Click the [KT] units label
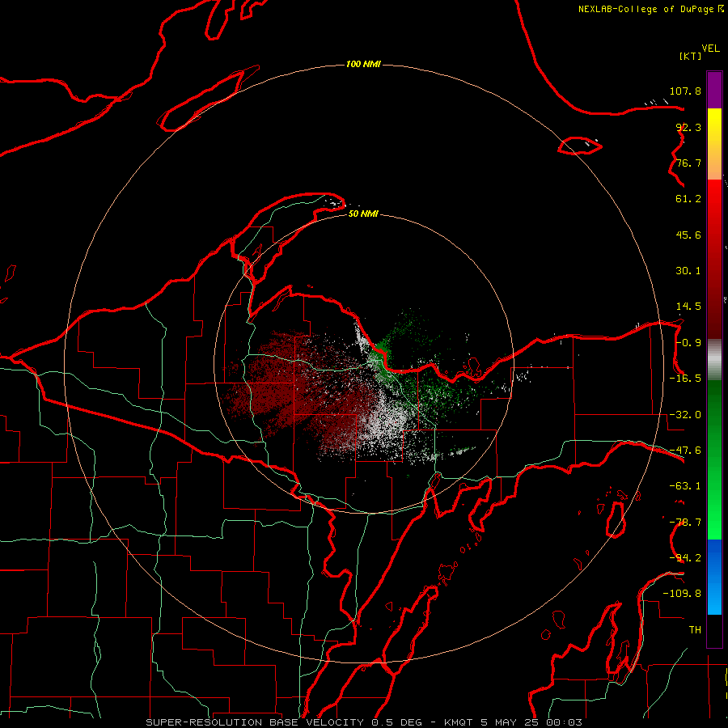The width and height of the screenshot is (728, 728). (691, 56)
